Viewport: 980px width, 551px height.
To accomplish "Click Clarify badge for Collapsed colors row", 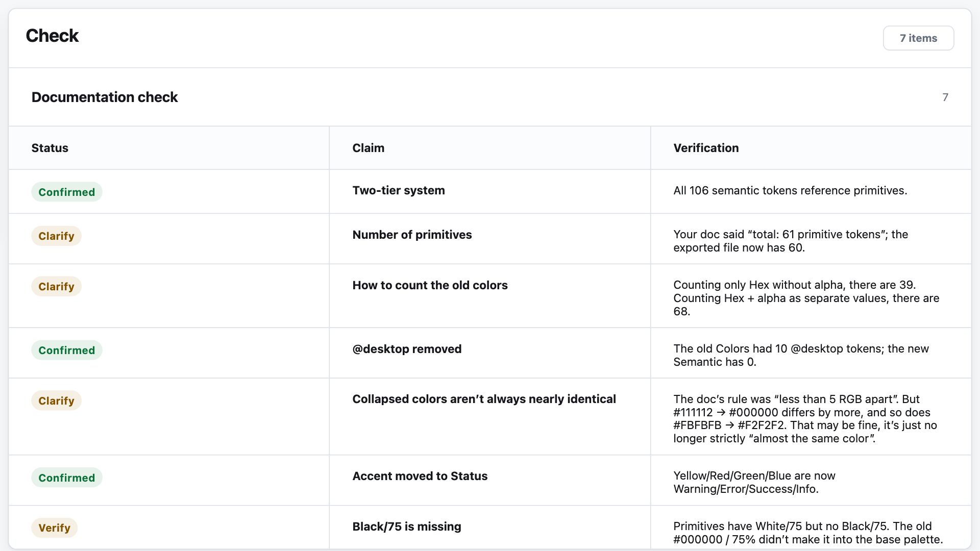I will [56, 400].
